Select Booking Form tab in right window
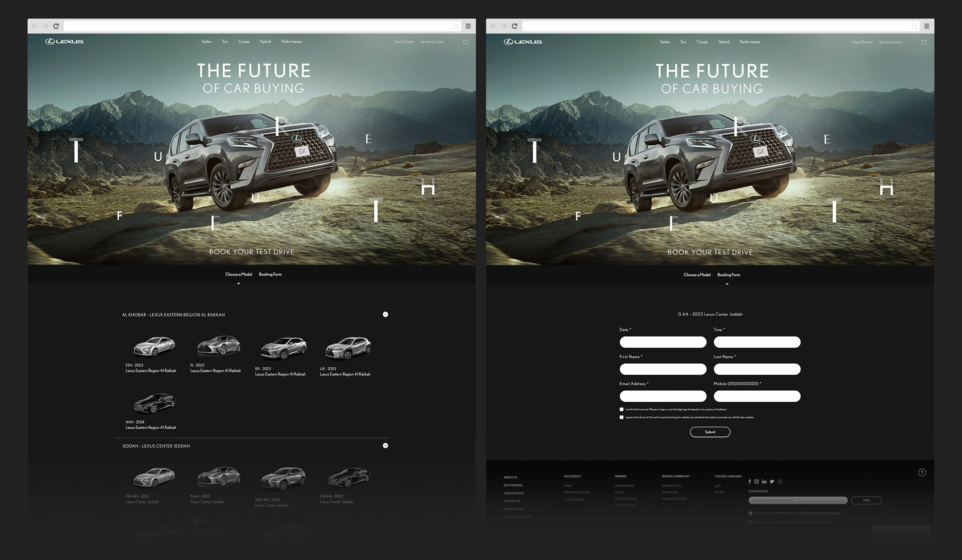The image size is (962, 560). 729,274
